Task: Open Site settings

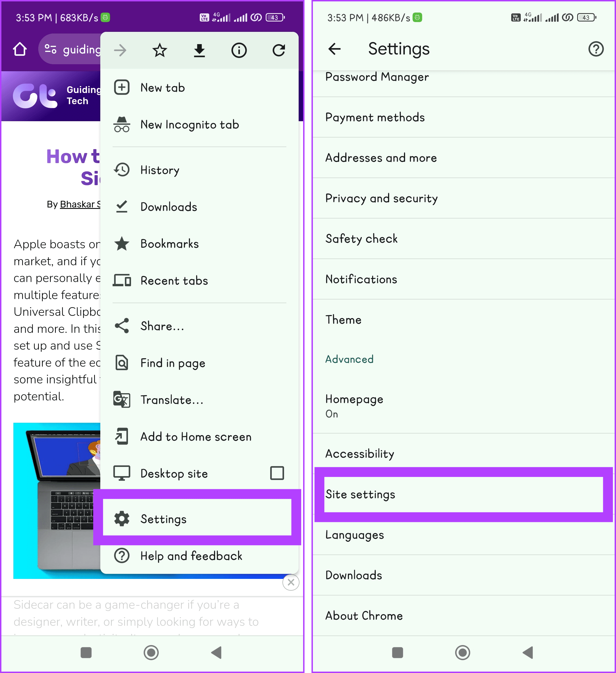Action: tap(463, 494)
